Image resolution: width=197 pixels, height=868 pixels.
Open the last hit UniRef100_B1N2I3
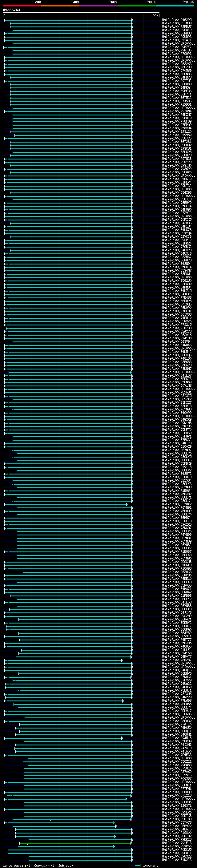177,860
